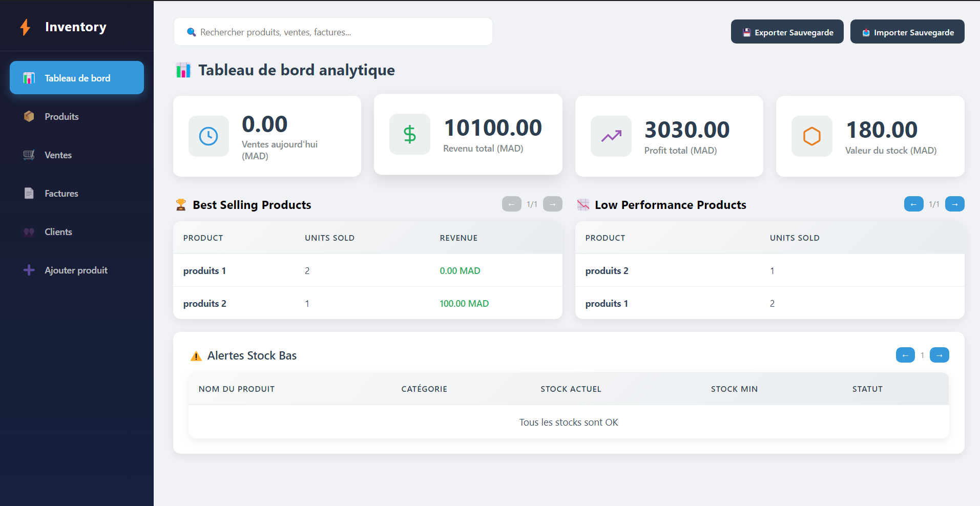Open Ajouter produit from sidebar

(77, 270)
